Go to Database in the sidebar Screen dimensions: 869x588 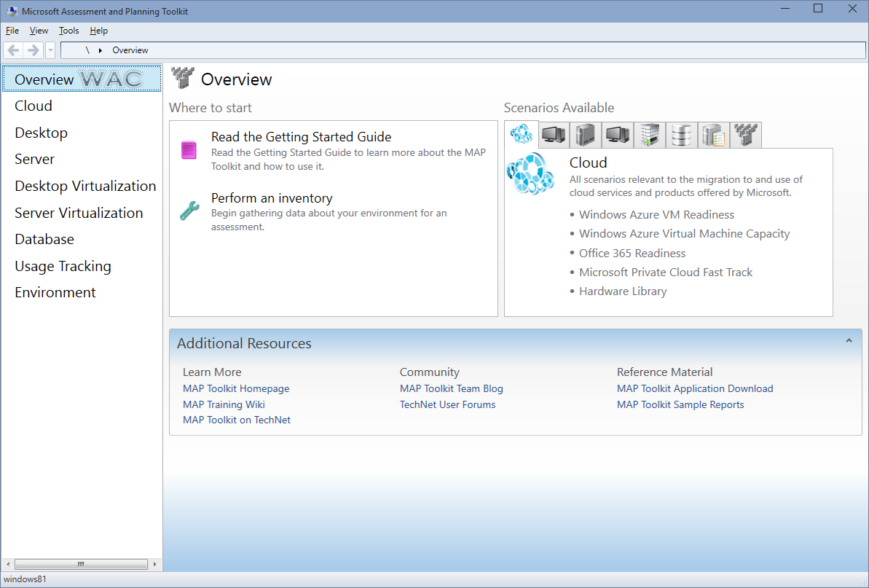[x=44, y=240]
